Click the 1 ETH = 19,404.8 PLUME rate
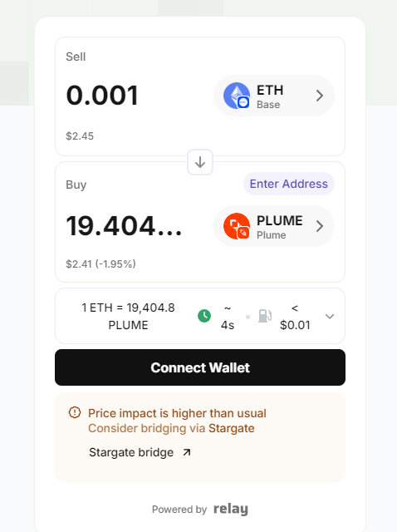 [x=128, y=316]
